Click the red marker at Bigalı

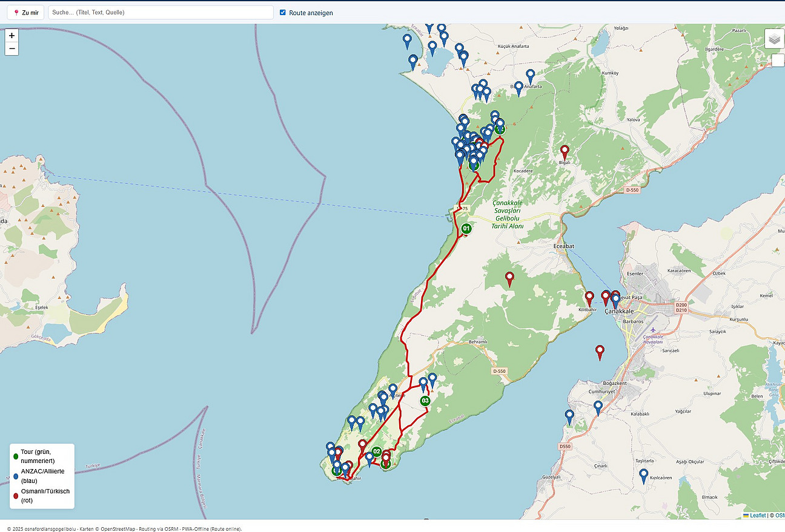click(x=565, y=151)
